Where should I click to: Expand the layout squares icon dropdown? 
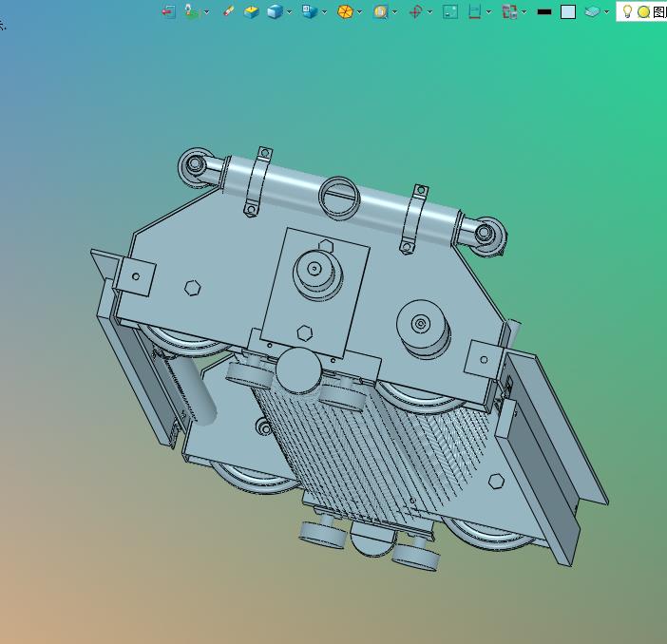pyautogui.click(x=524, y=12)
